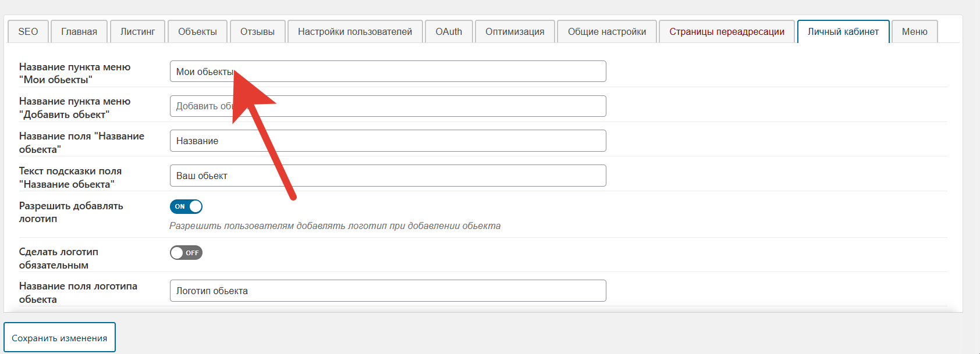980x354 pixels.
Task: Disable the Разрешить добавлять логотип toggle
Action: point(186,206)
